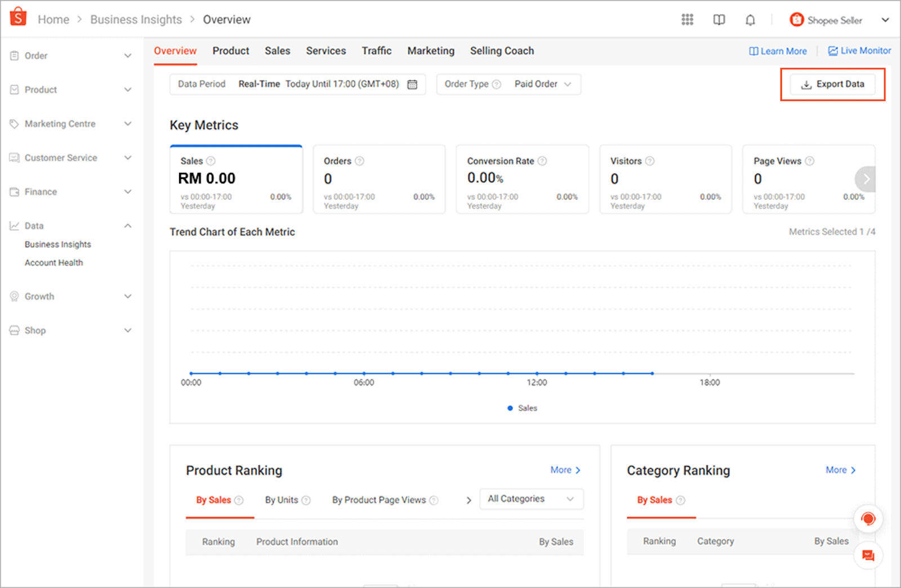Open the notifications bell
The height and width of the screenshot is (588, 901).
click(x=750, y=20)
